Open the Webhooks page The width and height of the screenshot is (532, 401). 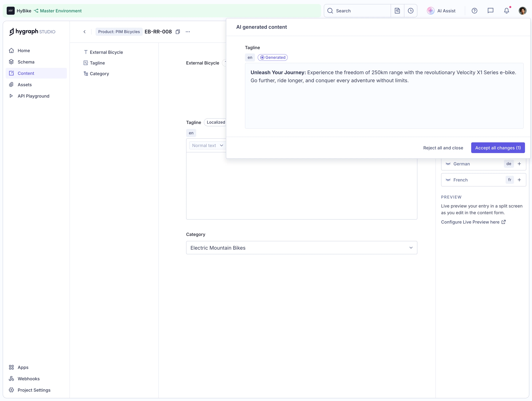point(36,378)
